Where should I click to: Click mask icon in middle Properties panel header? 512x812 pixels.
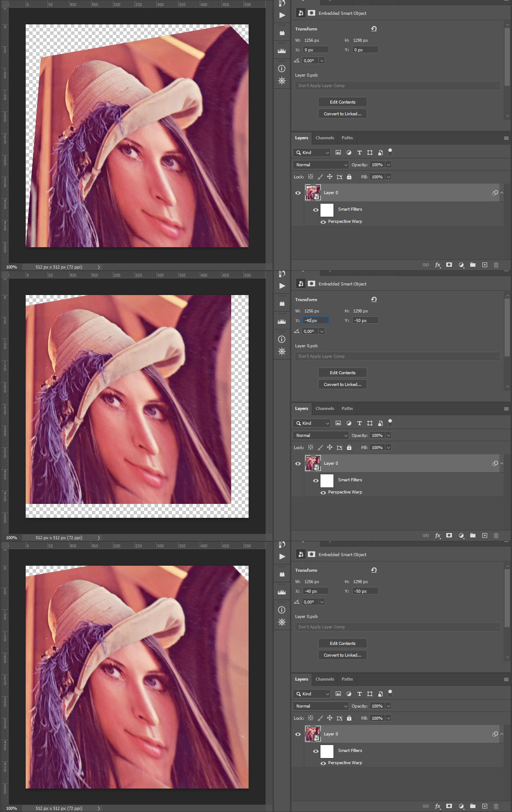pos(311,284)
